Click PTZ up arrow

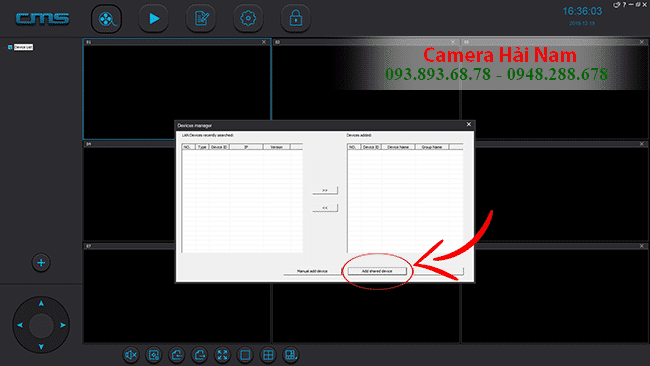41,303
